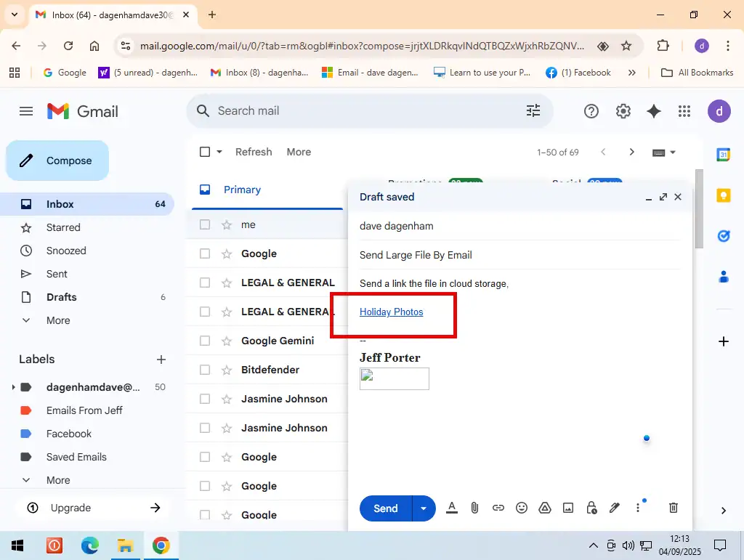Attach a file using the paperclip icon
Viewport: 744px width, 560px height.
[474, 508]
